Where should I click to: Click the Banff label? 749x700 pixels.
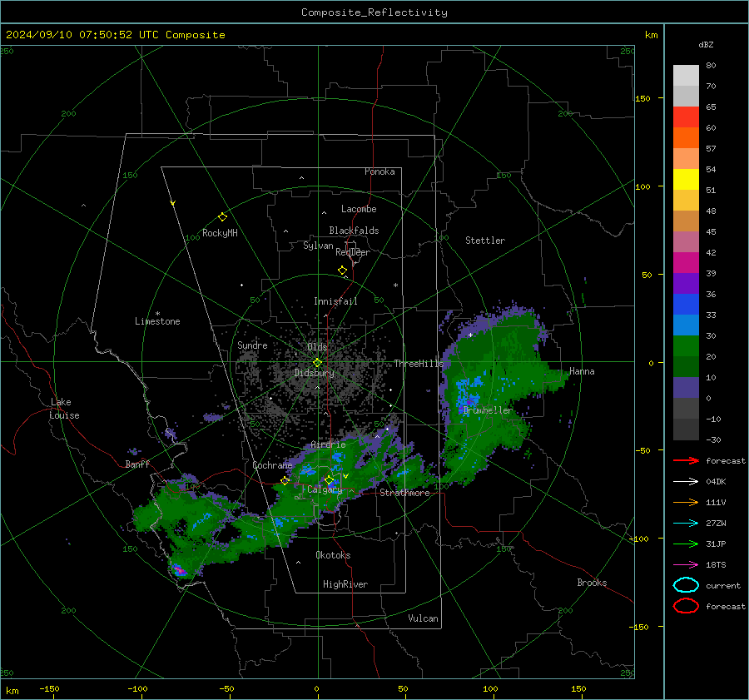(137, 464)
